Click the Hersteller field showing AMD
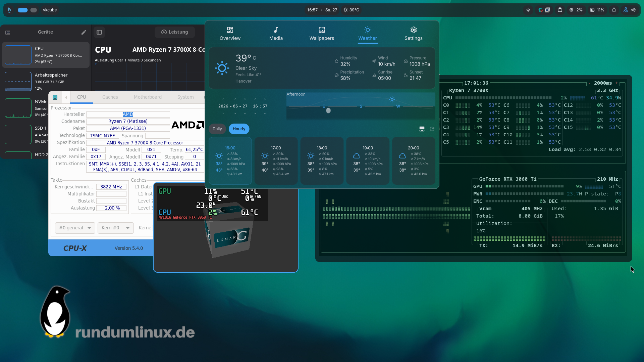Viewport: 644px width, 362px height. coord(128,115)
